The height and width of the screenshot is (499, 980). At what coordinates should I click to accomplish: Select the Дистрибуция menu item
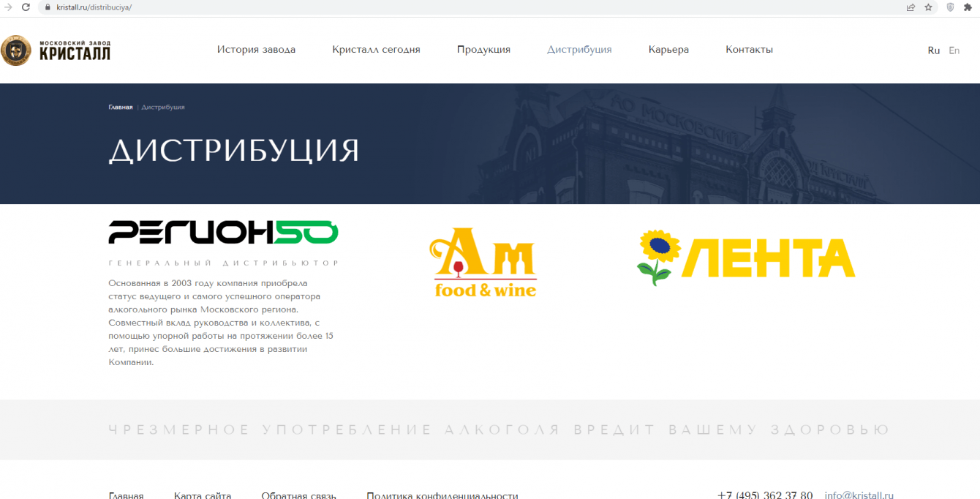579,50
